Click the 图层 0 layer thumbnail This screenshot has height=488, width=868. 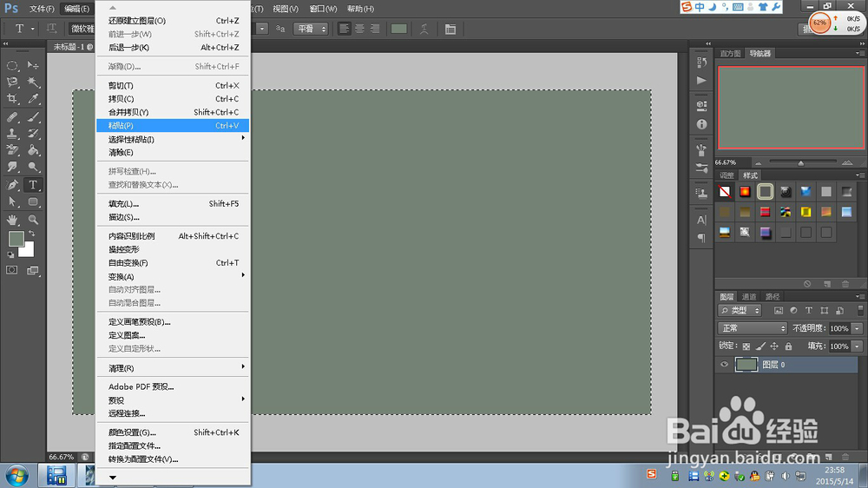746,365
